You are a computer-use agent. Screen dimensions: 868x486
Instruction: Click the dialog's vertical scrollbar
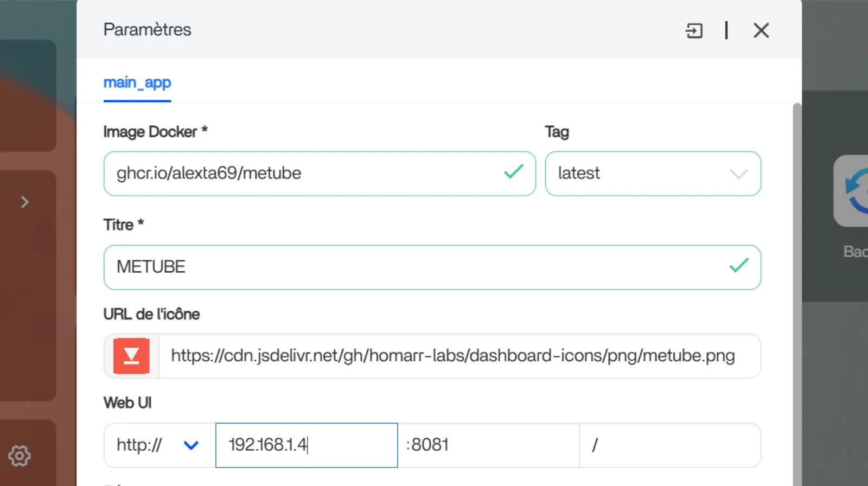click(797, 271)
